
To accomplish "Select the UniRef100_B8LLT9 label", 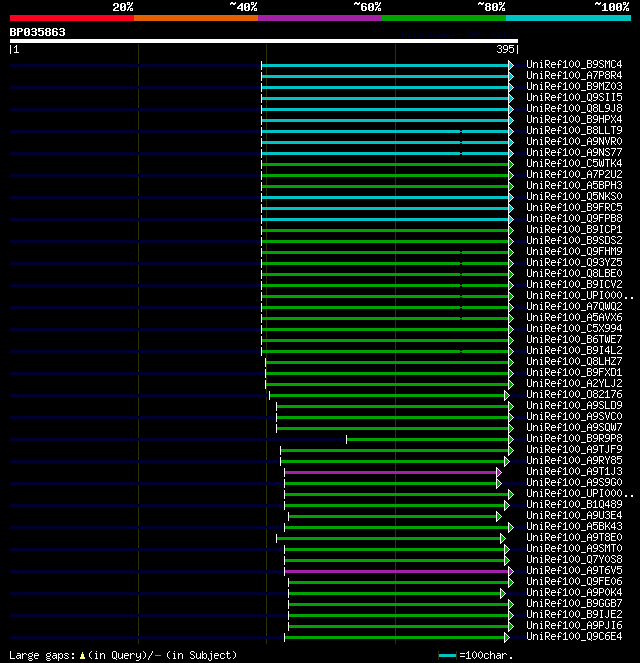I will (x=574, y=130).
